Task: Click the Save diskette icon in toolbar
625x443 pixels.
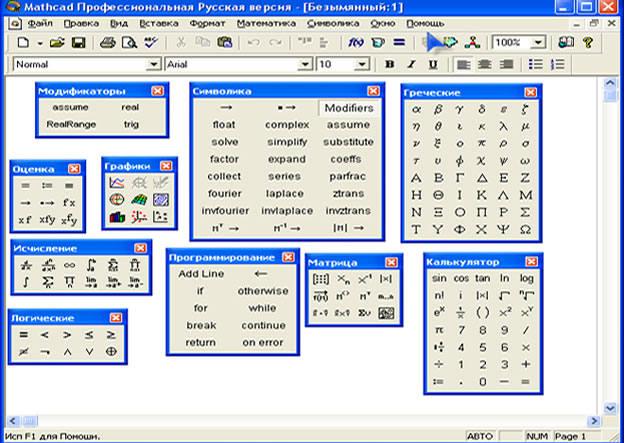Action: (78, 43)
